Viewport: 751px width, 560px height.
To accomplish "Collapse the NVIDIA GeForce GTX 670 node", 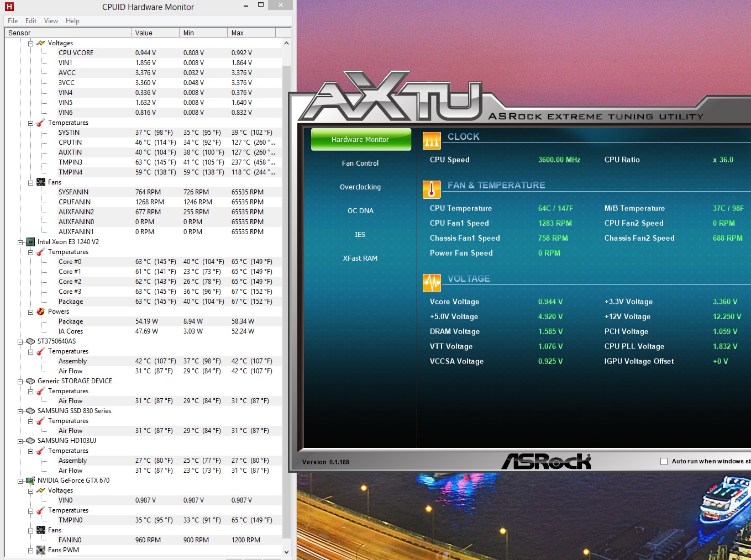I will pyautogui.click(x=20, y=480).
